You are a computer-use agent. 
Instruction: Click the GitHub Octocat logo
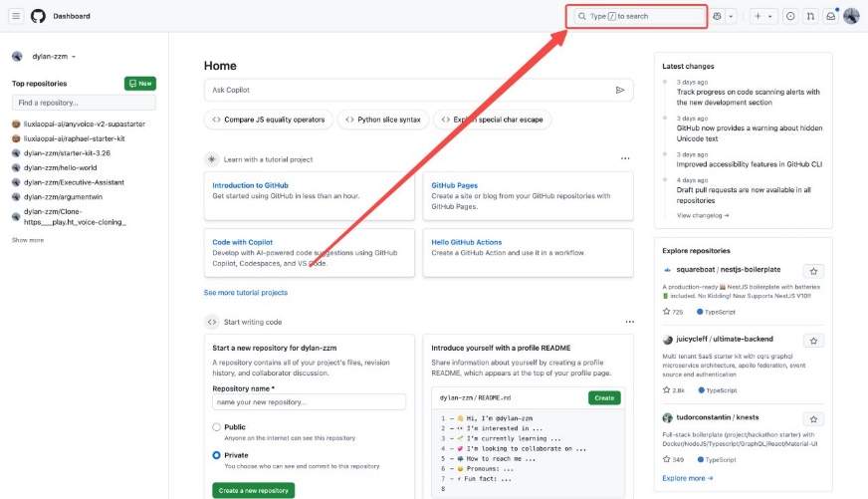tap(38, 16)
